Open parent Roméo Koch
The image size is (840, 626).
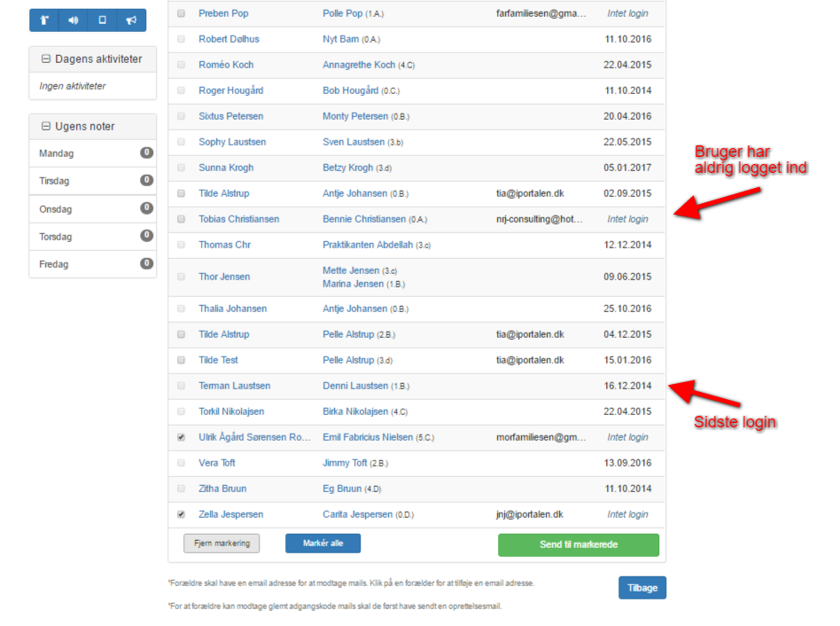coord(226,65)
